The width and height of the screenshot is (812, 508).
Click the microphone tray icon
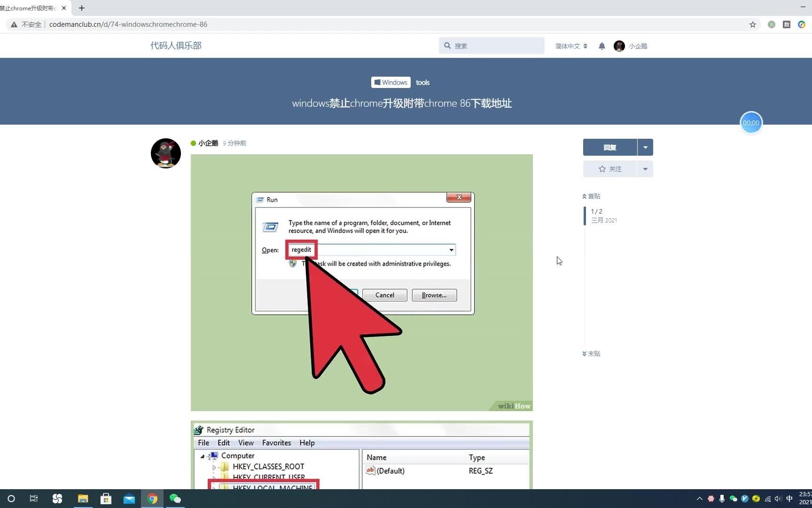click(x=722, y=499)
